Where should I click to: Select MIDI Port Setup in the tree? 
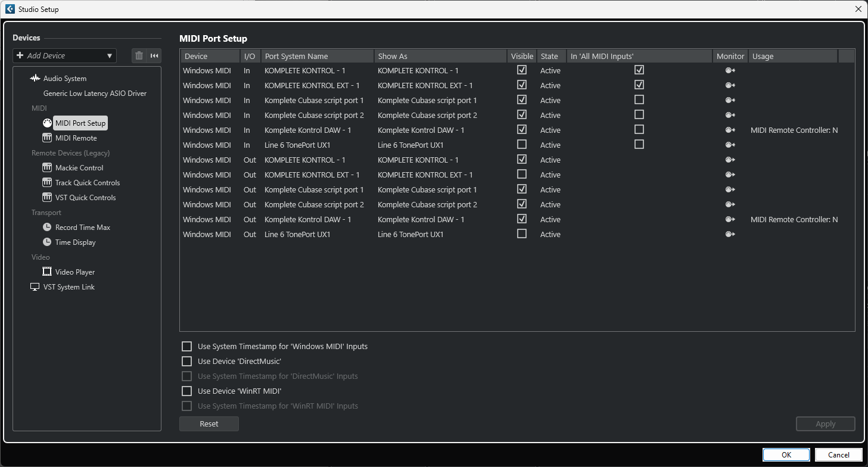[80, 123]
